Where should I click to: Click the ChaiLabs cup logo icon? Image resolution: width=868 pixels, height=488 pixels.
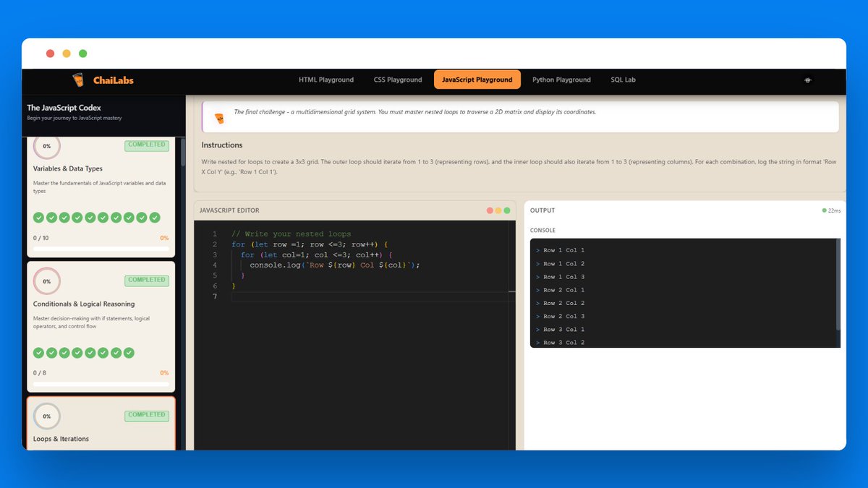[78, 80]
